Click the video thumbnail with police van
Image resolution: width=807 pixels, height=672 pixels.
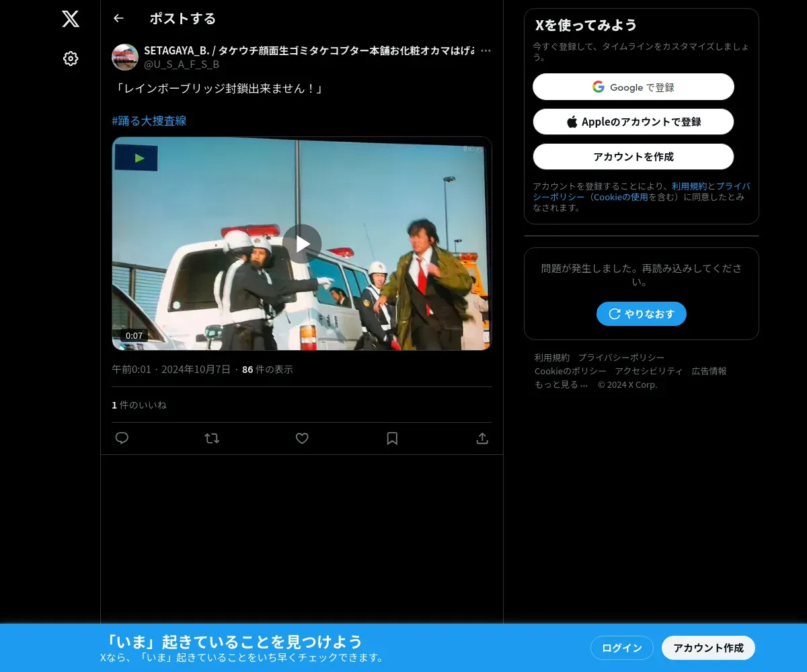click(302, 243)
